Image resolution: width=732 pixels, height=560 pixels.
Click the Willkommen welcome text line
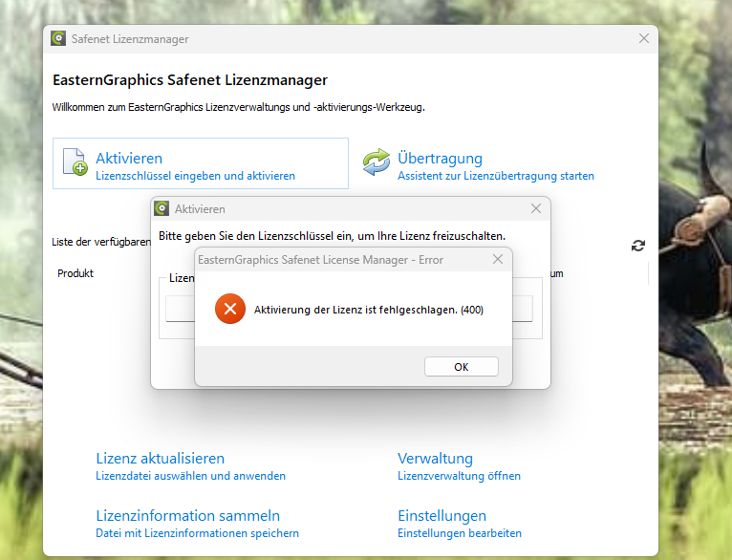pyautogui.click(x=239, y=107)
